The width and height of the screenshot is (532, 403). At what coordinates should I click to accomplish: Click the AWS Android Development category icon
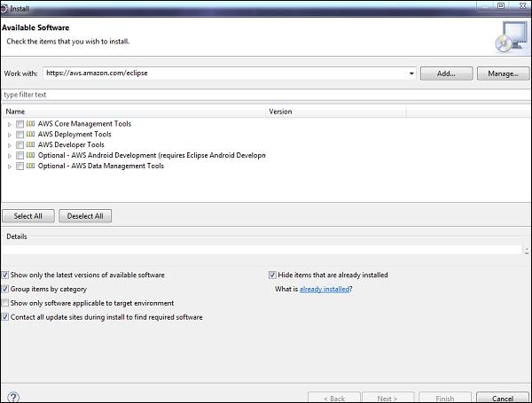click(30, 156)
